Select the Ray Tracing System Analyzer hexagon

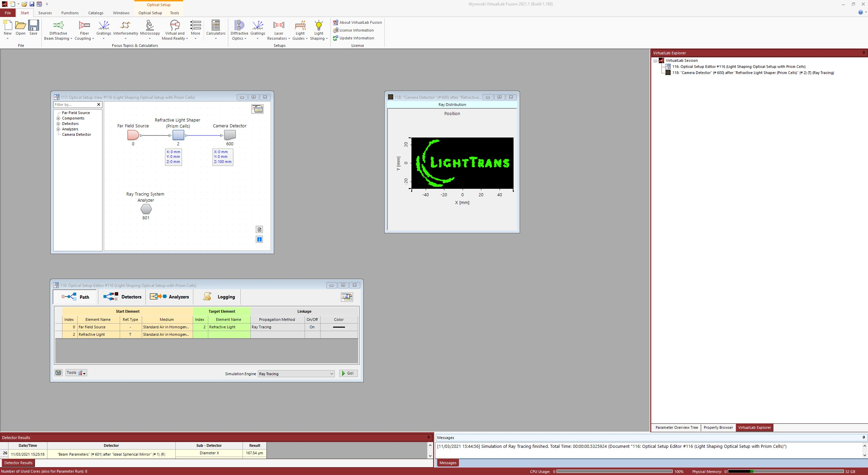pos(146,209)
